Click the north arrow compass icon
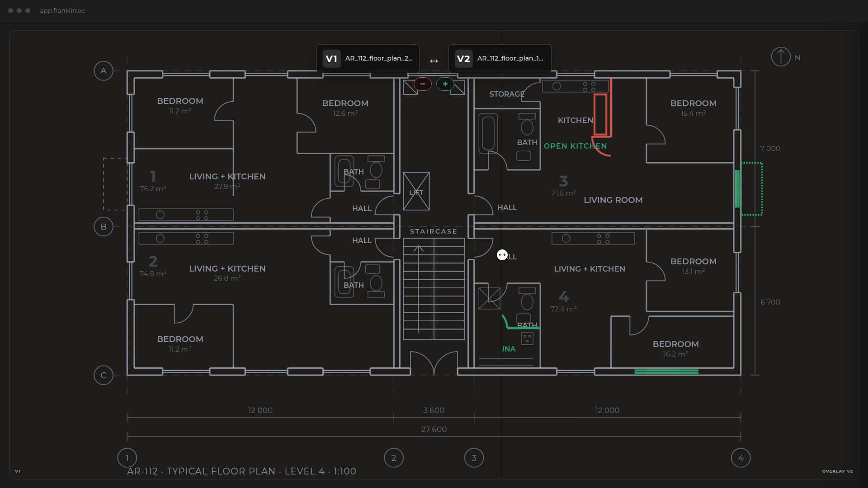Screen dimensions: 868x488 [781, 57]
